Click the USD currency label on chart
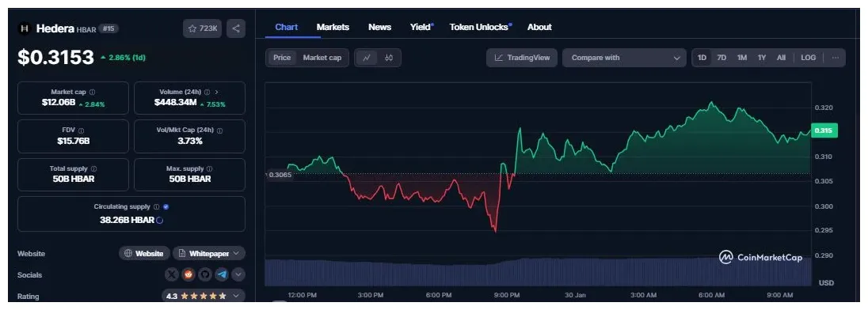 (x=826, y=283)
